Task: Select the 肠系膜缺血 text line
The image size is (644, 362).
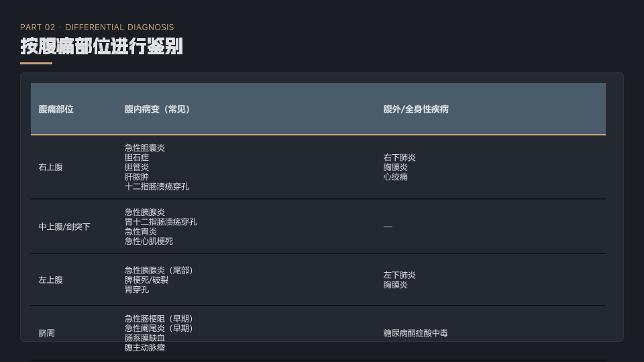Action: point(144,338)
